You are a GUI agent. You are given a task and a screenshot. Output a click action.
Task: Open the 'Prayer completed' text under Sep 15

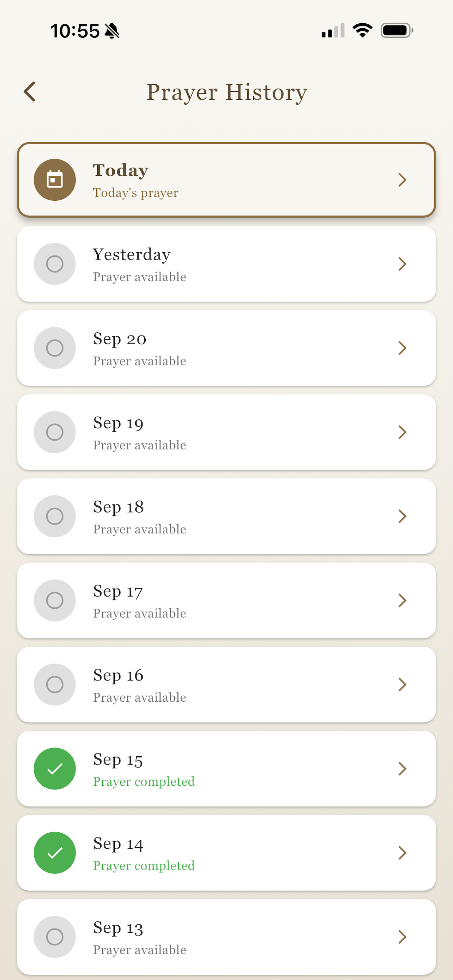click(x=144, y=781)
